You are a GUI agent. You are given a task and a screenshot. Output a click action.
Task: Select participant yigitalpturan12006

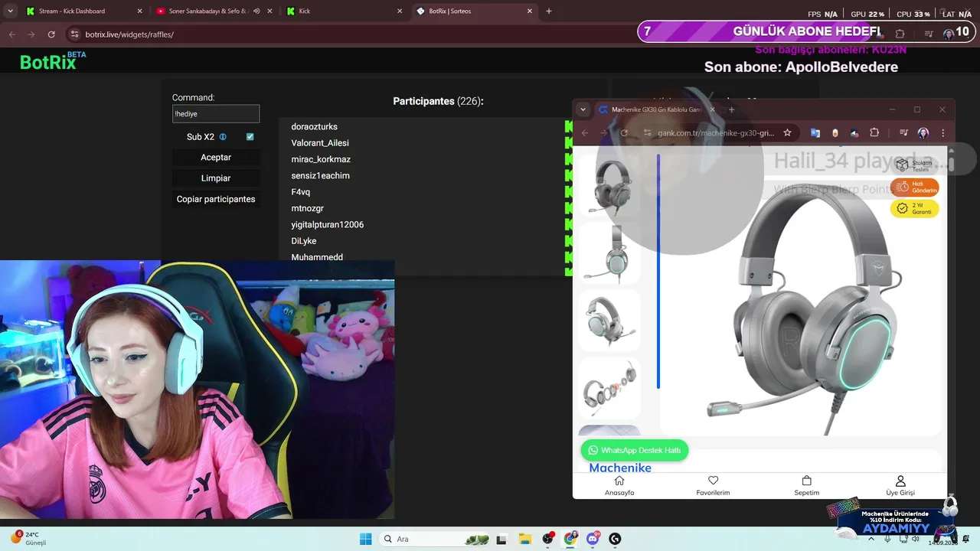coord(327,225)
